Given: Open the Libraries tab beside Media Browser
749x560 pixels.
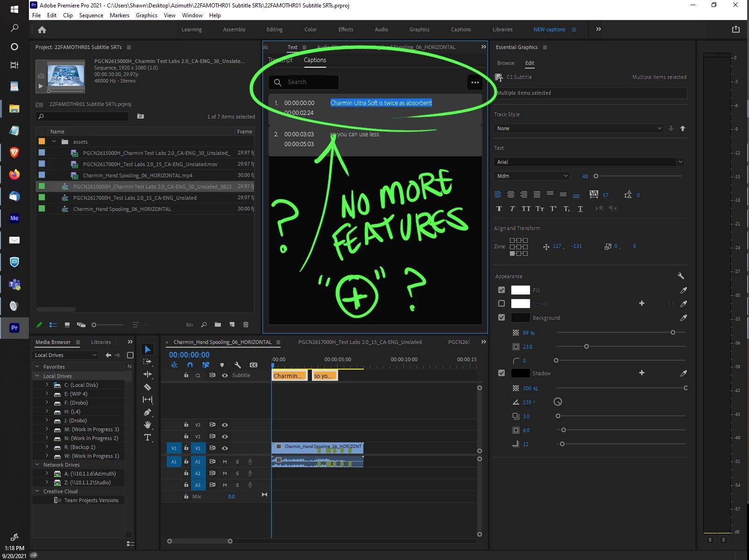Looking at the screenshot, I should click(101, 342).
